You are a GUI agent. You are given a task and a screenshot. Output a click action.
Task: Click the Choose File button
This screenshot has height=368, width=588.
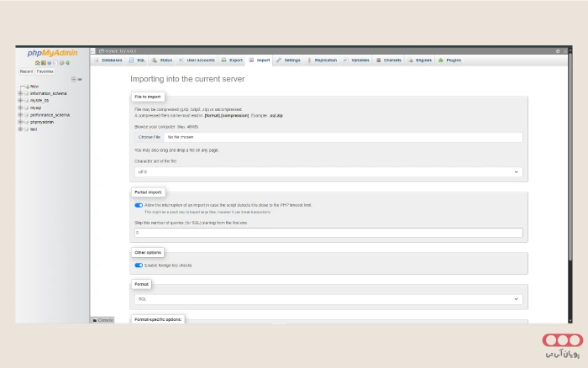tap(150, 137)
